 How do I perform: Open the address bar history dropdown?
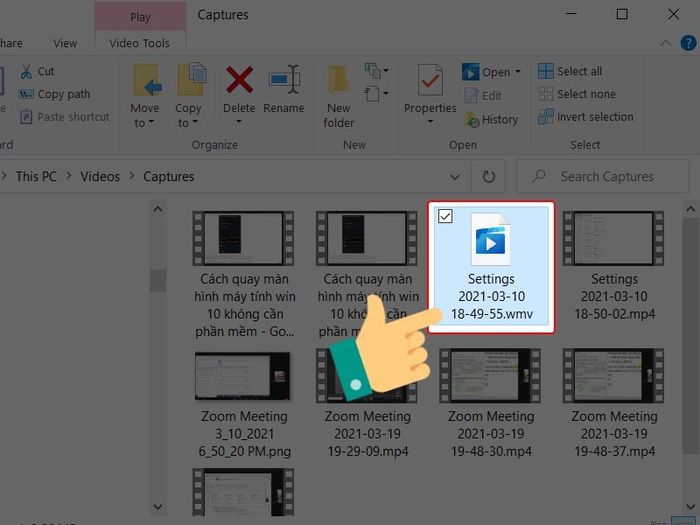pyautogui.click(x=454, y=177)
